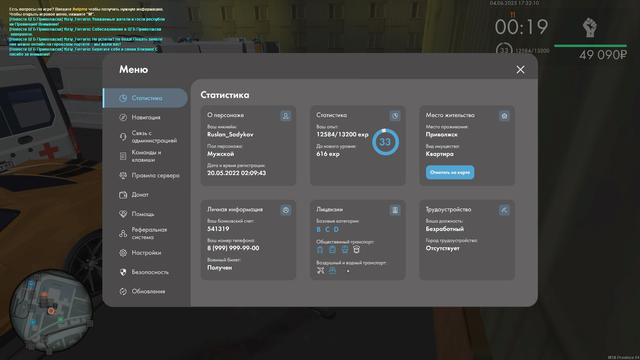Click the compass icon next to Навигация
This screenshot has height=360, width=640.
click(123, 118)
